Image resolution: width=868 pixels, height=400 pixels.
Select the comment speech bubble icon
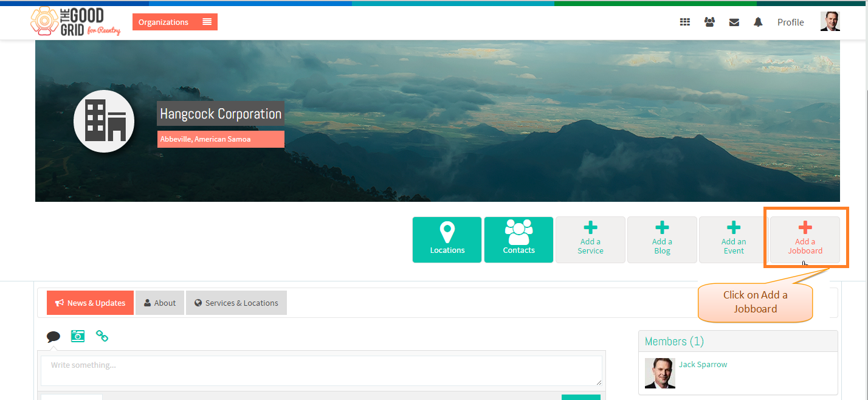point(53,336)
